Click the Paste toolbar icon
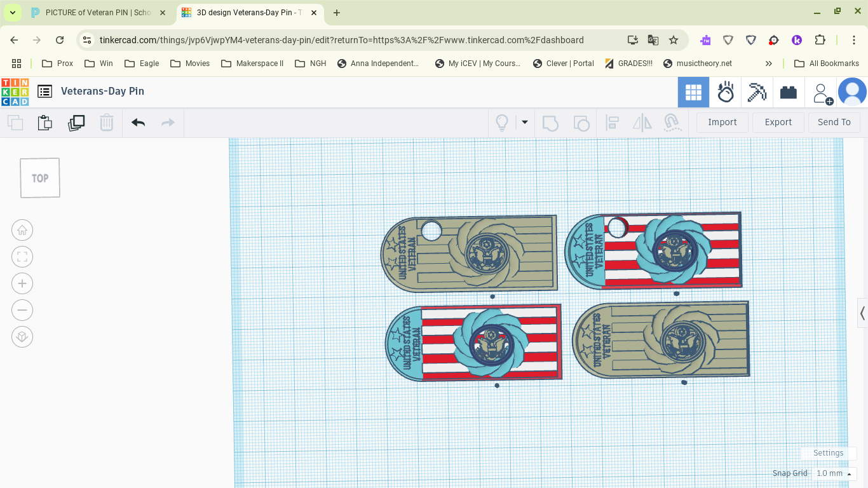Viewport: 868px width, 488px height. pos(44,123)
